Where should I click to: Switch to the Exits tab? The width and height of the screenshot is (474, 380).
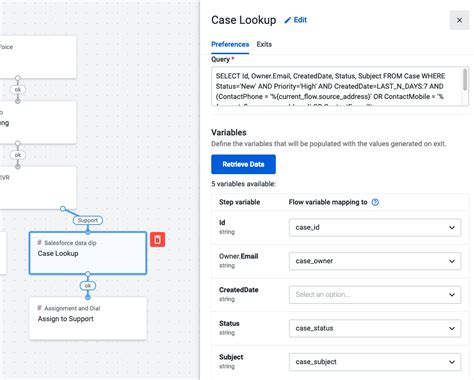(264, 44)
